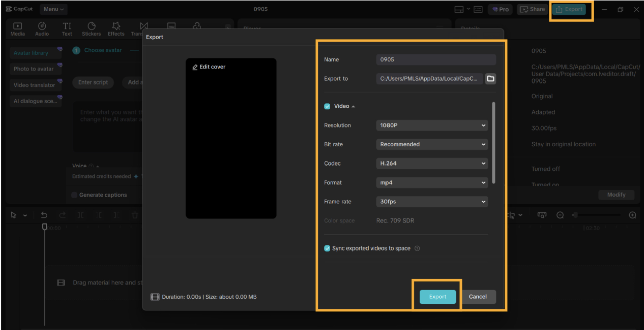644x330 pixels.
Task: Open the Codec H.264 dropdown
Action: (432, 163)
